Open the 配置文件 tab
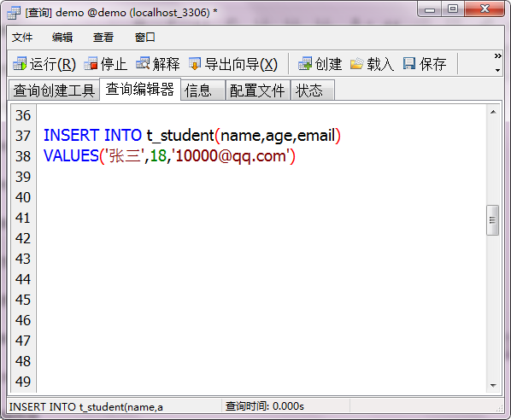 pyautogui.click(x=257, y=90)
